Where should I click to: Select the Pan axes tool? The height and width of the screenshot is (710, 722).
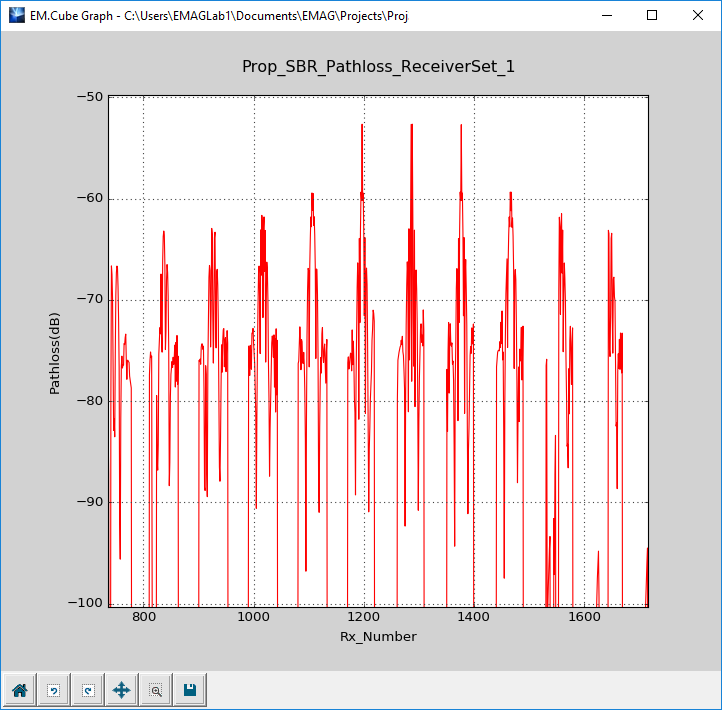point(121,690)
